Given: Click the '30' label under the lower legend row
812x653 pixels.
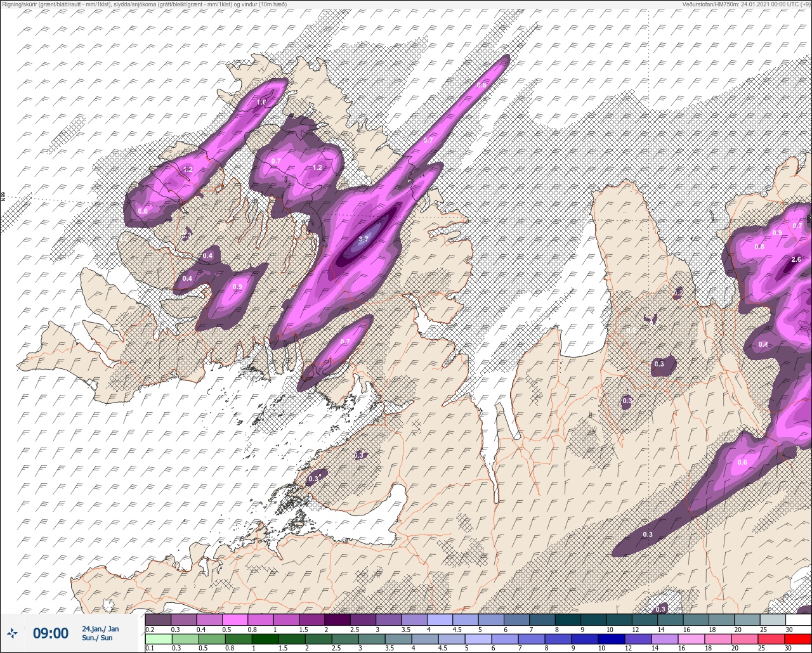Looking at the screenshot, I should coord(789,649).
